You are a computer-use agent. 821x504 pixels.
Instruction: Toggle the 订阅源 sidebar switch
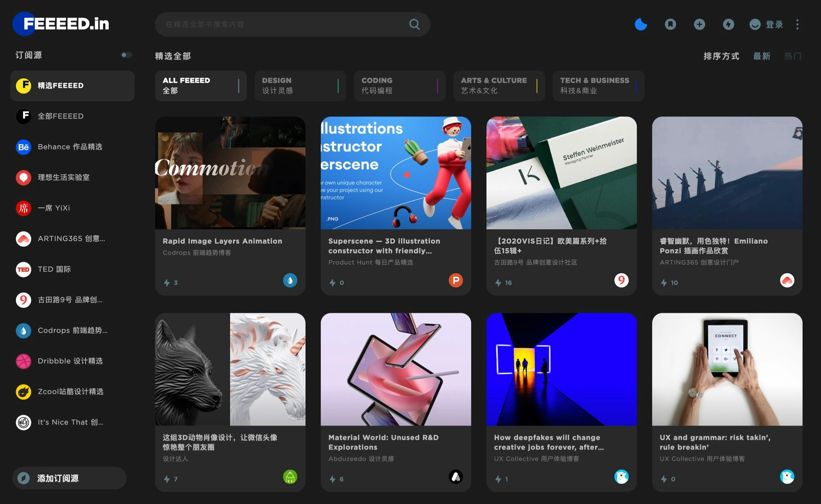tap(126, 55)
